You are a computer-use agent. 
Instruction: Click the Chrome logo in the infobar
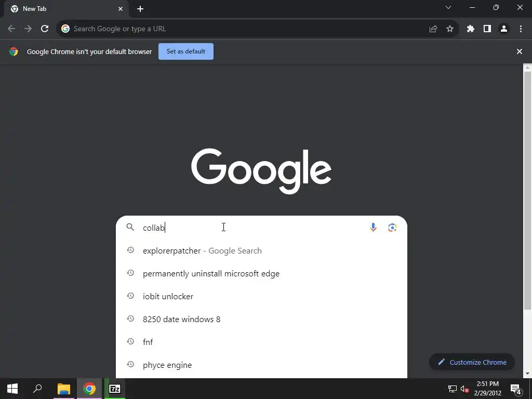[14, 51]
